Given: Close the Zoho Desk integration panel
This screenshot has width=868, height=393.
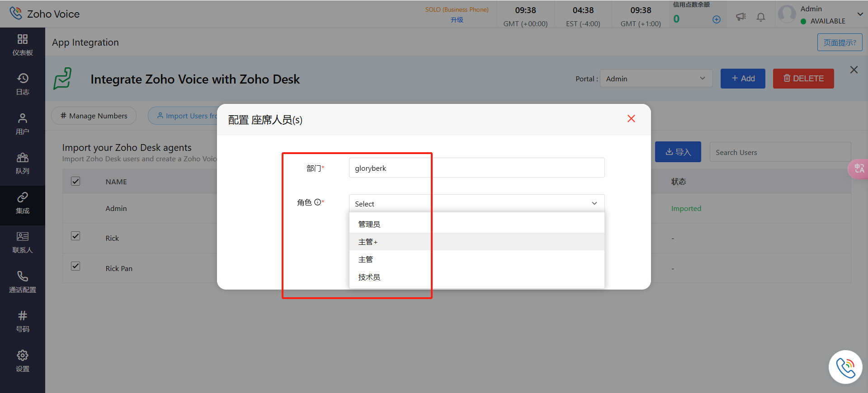Looking at the screenshot, I should [854, 70].
